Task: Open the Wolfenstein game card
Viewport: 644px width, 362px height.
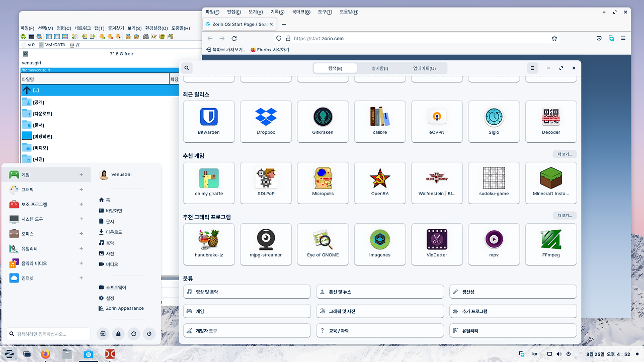Action: [x=437, y=183]
